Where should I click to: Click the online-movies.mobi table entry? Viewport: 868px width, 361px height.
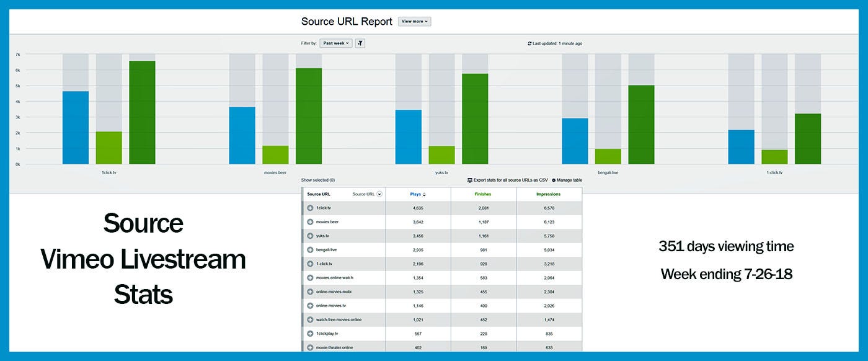coord(334,292)
